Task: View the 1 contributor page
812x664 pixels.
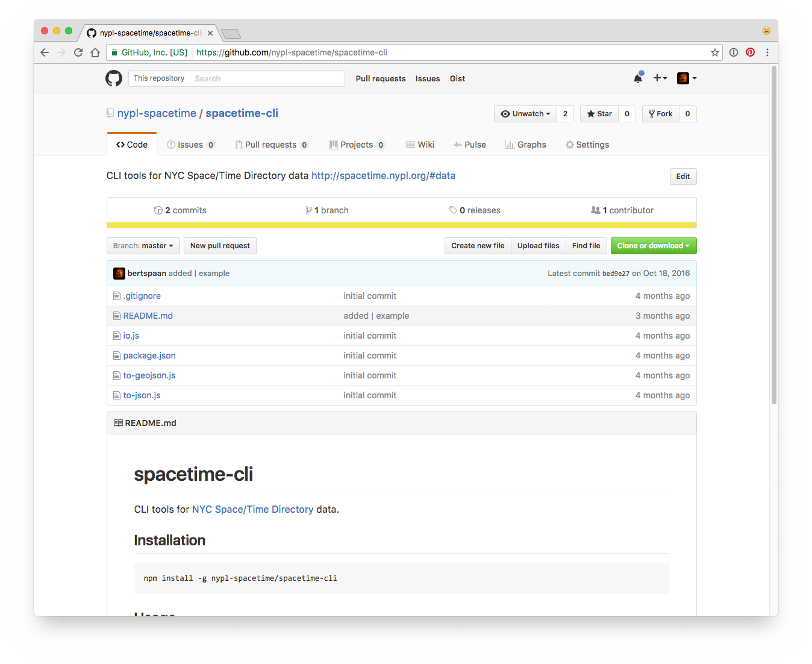Action: click(622, 210)
